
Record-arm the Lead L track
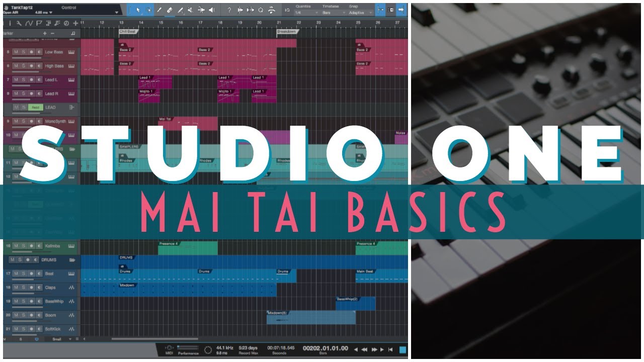point(32,79)
